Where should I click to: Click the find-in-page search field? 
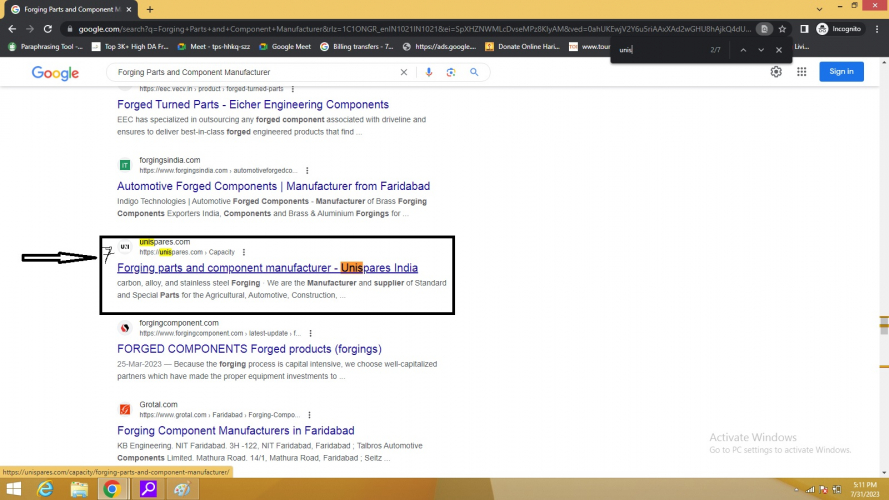661,50
